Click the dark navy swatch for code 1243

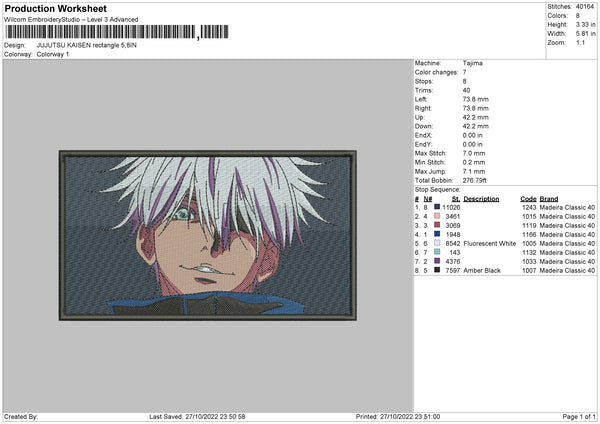(x=436, y=207)
